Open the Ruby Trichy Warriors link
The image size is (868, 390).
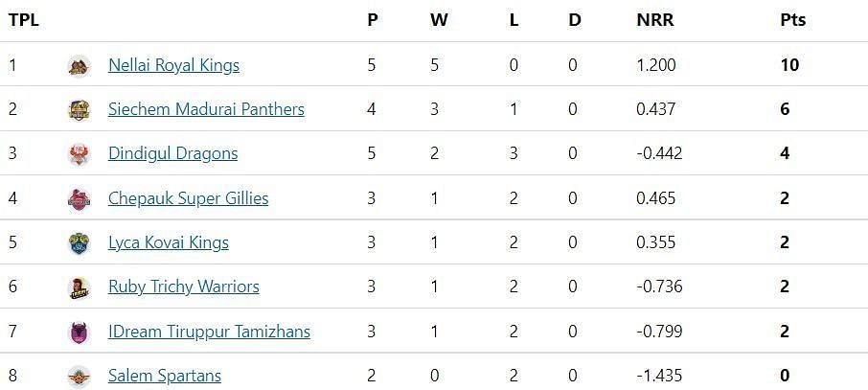183,287
